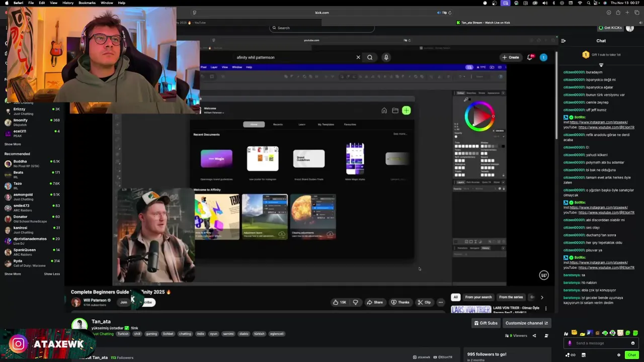The image size is (644, 362).
Task: Click the gaming tag
Action: [x=151, y=334]
